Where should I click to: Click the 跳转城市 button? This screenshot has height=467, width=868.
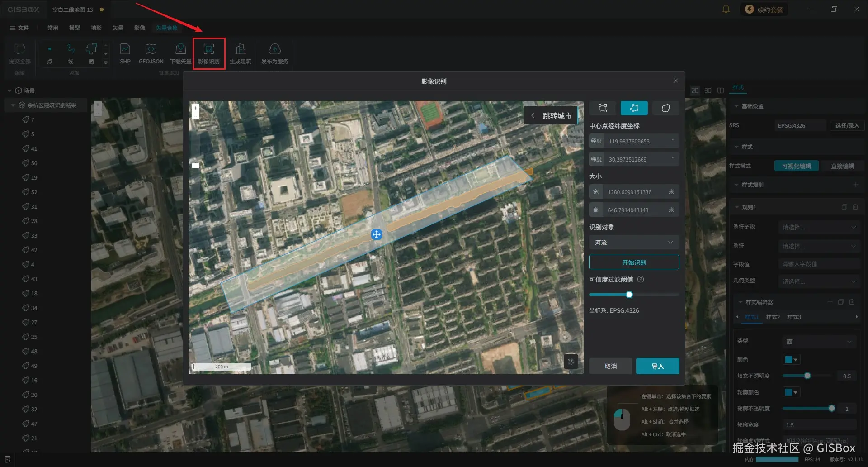[551, 115]
